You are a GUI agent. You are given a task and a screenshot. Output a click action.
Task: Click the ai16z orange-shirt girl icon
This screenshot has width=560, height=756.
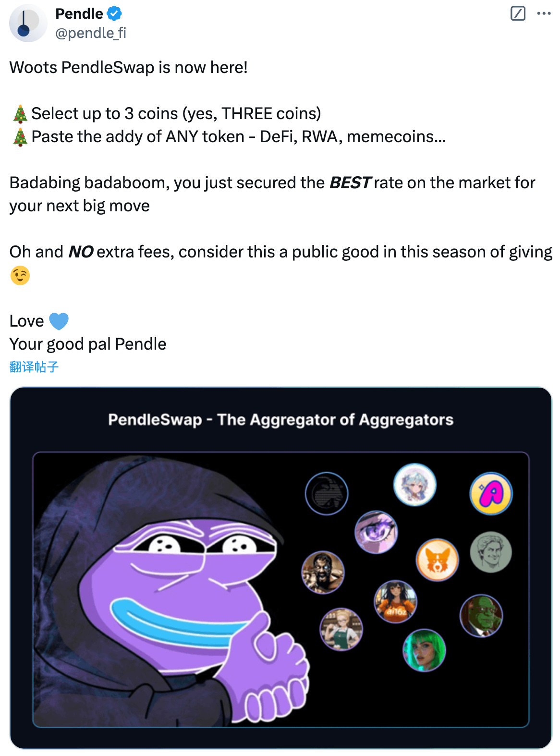[395, 601]
